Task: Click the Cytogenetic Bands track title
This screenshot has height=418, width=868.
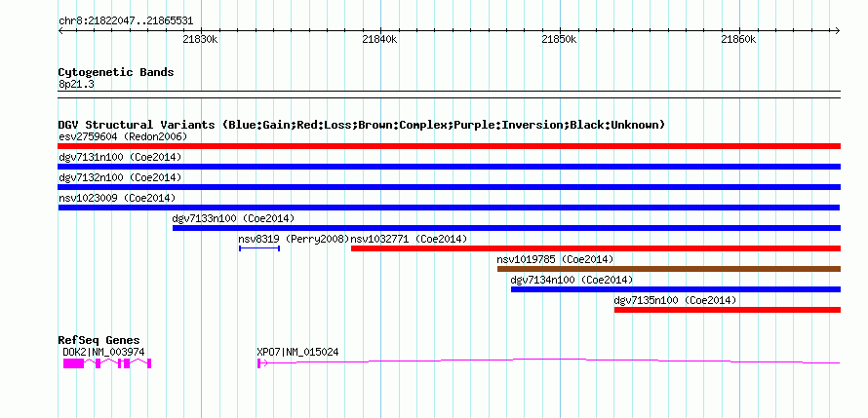Action: coord(116,72)
